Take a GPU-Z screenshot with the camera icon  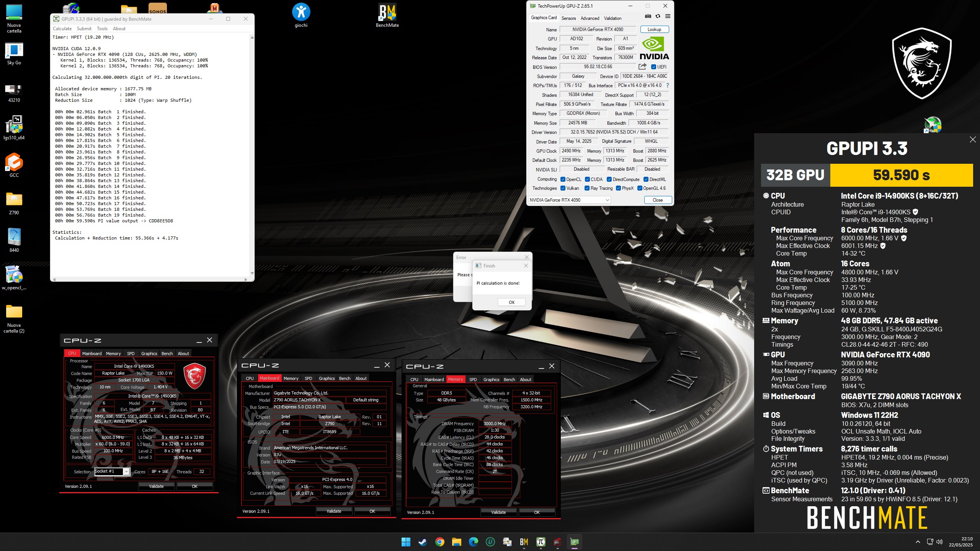[648, 16]
